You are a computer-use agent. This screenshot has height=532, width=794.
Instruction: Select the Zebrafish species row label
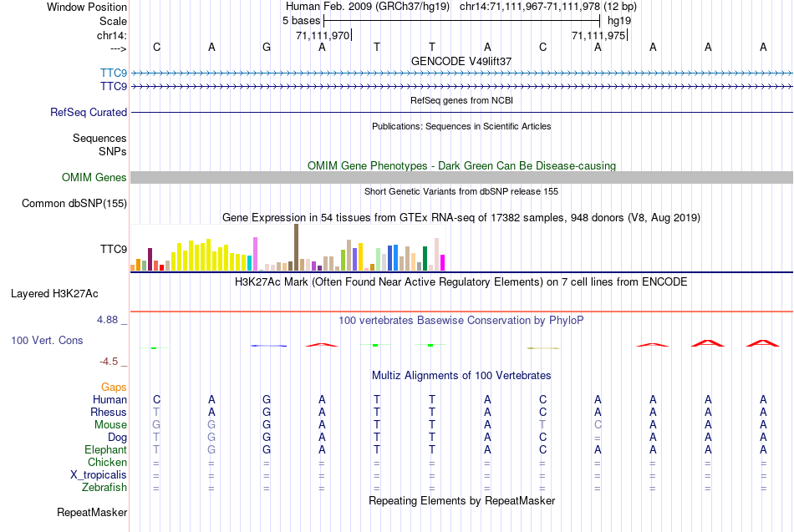coord(104,488)
